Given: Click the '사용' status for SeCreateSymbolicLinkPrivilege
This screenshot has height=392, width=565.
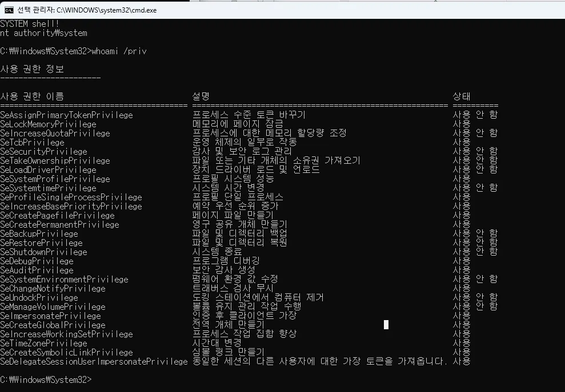Looking at the screenshot, I should click(x=462, y=352).
